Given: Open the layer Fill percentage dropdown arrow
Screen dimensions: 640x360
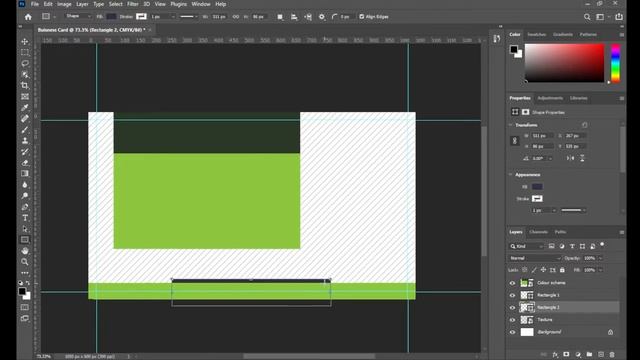Looking at the screenshot, I should pyautogui.click(x=600, y=270).
